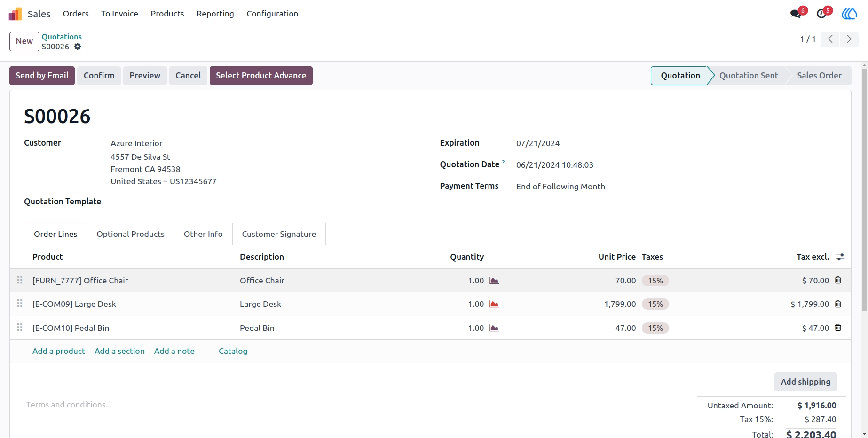This screenshot has height=438, width=868.
Task: Click the Add a product link
Action: tap(59, 351)
